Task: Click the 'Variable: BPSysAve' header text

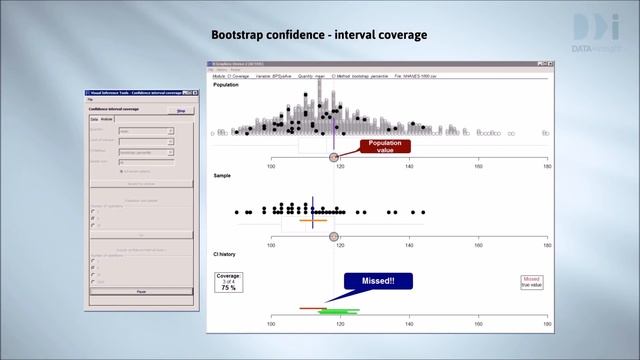Action: click(273, 76)
